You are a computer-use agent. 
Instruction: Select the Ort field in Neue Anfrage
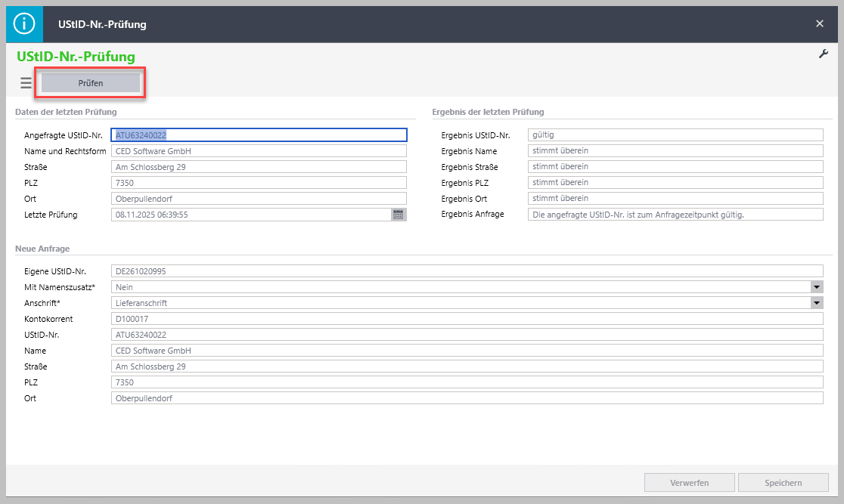pos(467,398)
